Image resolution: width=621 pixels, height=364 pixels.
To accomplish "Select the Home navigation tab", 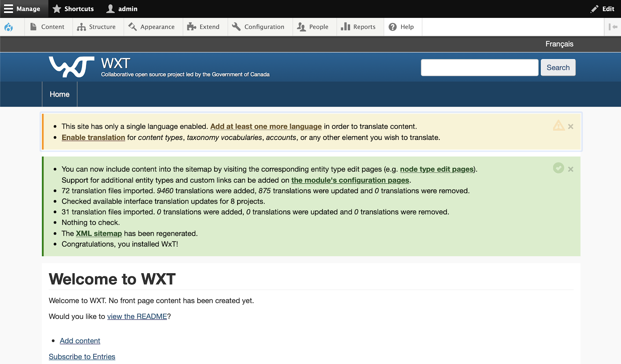I will 59,94.
